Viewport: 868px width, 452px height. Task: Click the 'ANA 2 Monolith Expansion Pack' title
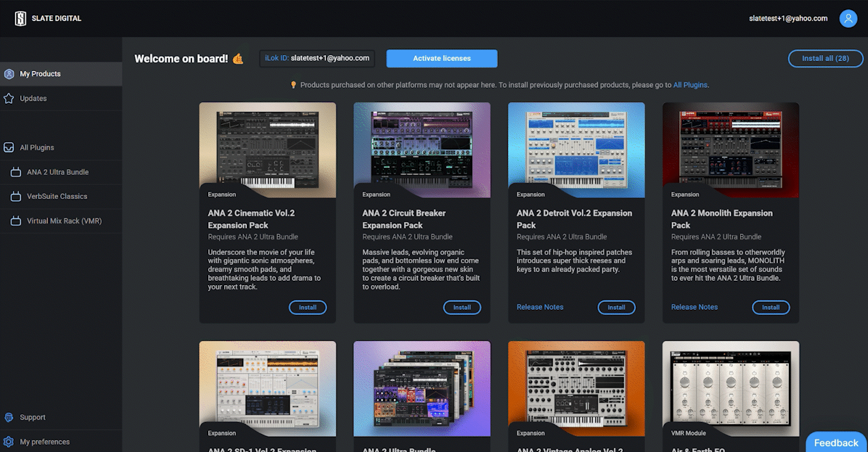click(x=722, y=219)
